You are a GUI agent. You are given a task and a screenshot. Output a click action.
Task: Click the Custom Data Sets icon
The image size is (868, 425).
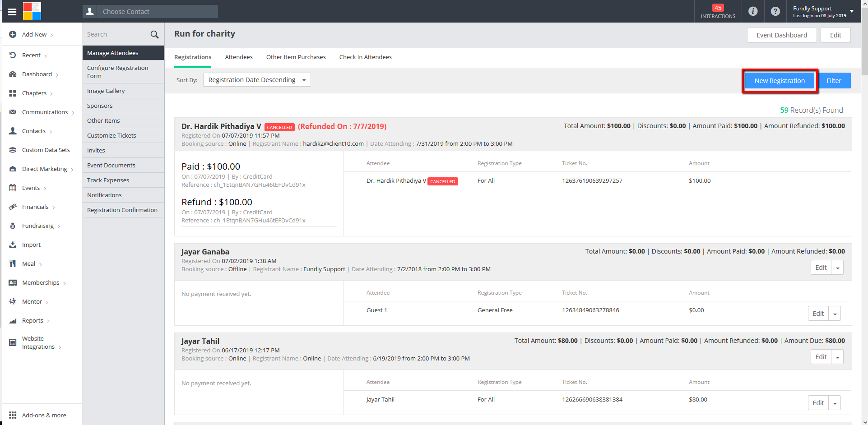coord(13,150)
